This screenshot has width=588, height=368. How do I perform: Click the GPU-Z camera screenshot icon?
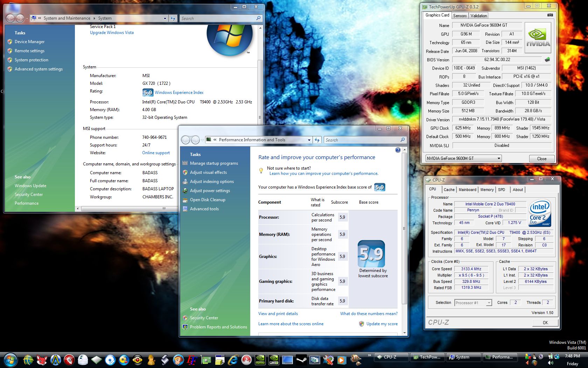click(550, 15)
